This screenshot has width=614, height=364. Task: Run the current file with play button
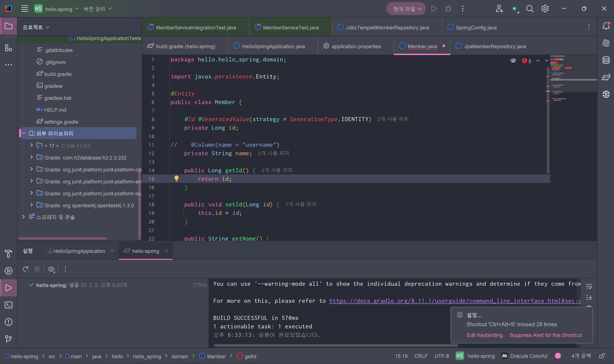coord(434,9)
